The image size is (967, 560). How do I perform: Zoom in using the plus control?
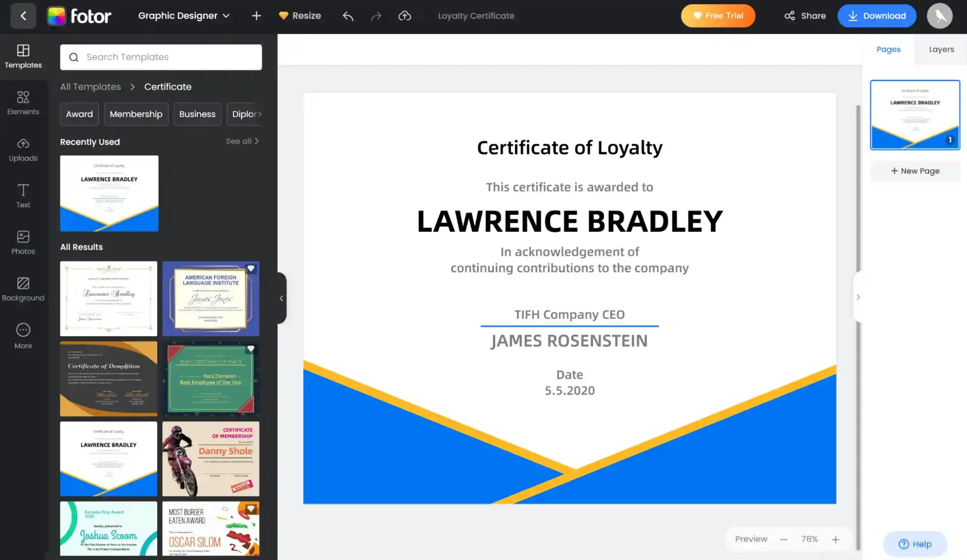(x=835, y=539)
